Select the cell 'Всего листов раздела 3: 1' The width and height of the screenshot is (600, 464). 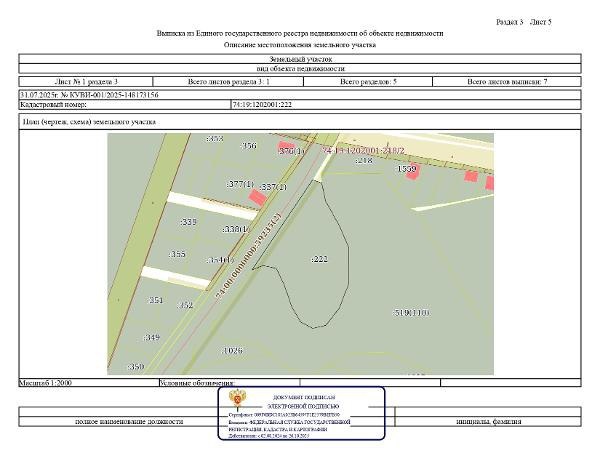click(x=228, y=81)
